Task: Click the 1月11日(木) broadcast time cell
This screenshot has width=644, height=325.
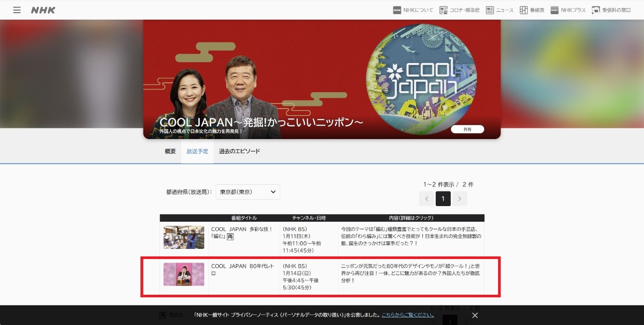Action: [308, 239]
